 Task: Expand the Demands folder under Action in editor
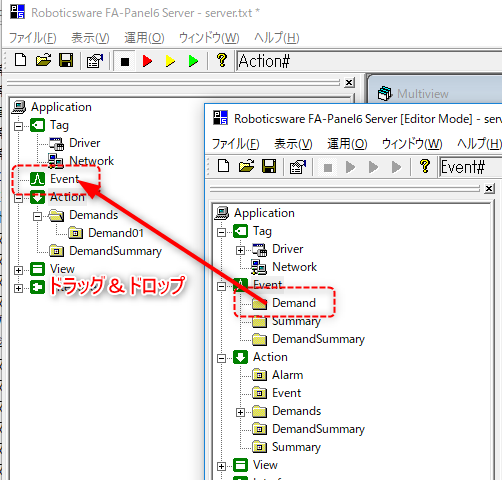(x=240, y=412)
